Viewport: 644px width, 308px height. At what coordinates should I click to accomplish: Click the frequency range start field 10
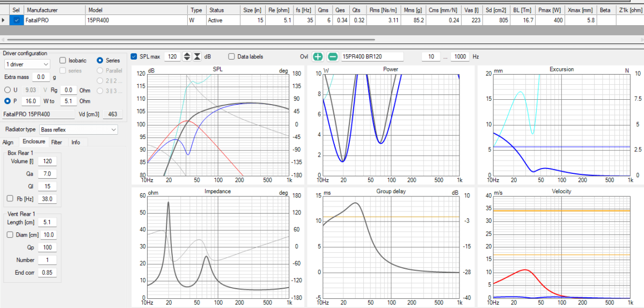pos(431,56)
